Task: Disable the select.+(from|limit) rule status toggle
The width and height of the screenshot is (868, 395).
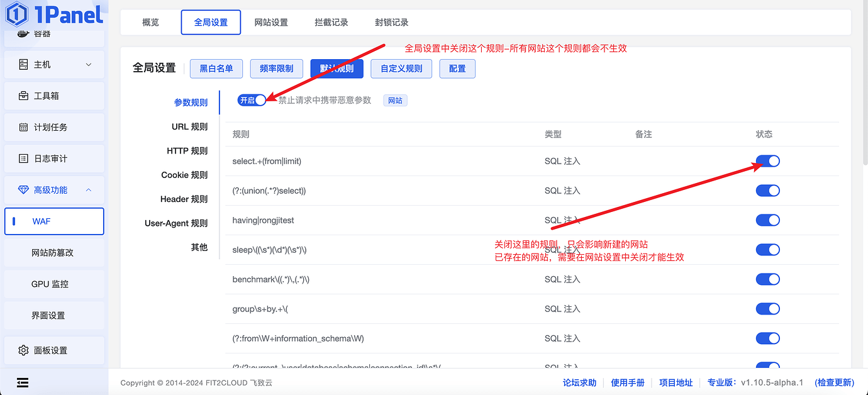Action: pyautogui.click(x=767, y=160)
